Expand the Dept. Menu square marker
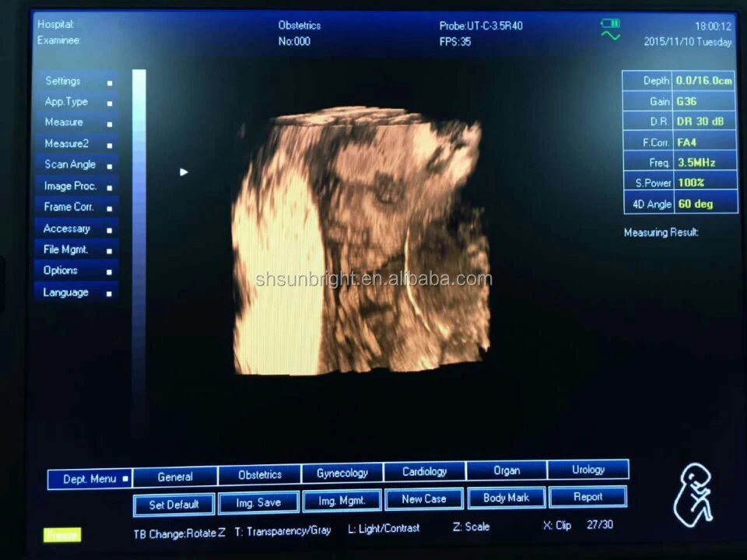 (x=125, y=478)
